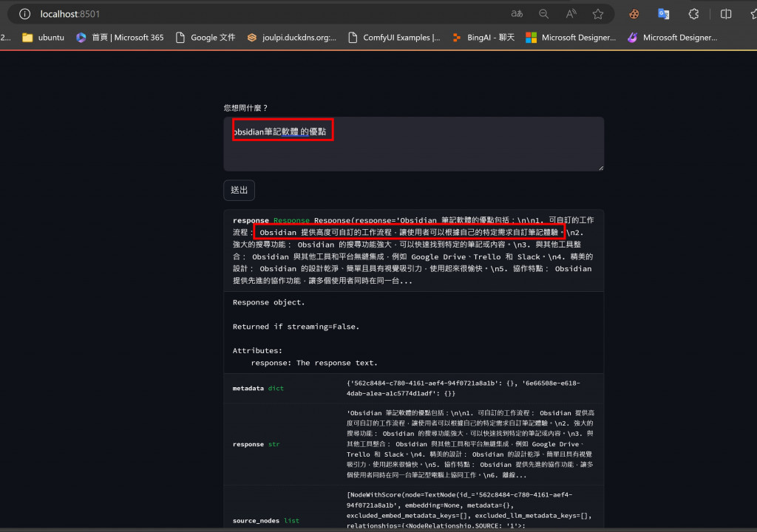
Task: Open the ComfyUI Examples bookmark
Action: click(395, 37)
